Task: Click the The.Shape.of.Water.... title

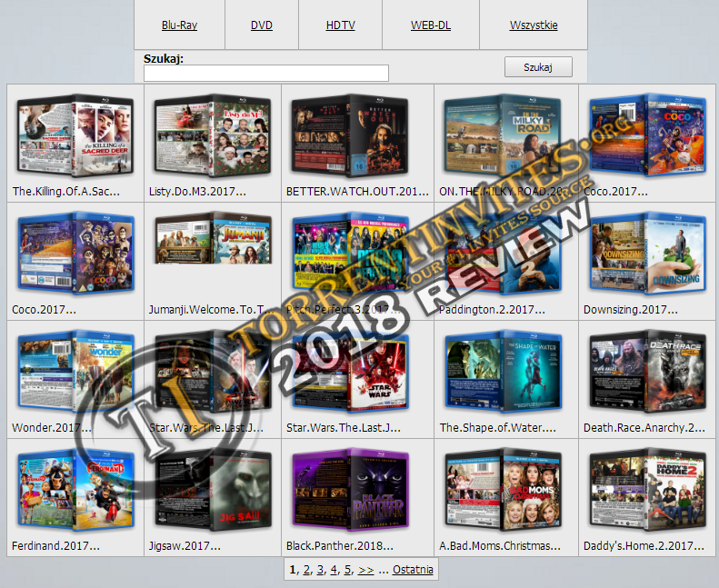Action: [497, 428]
